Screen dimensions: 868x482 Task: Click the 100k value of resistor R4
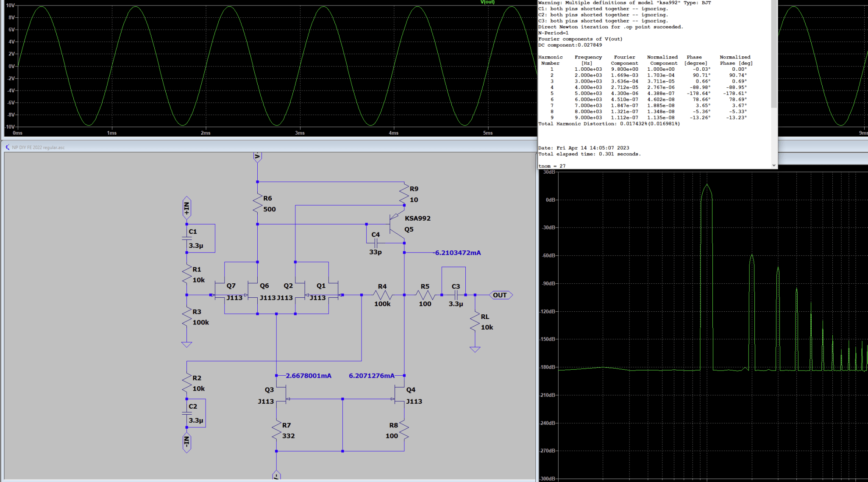click(382, 304)
